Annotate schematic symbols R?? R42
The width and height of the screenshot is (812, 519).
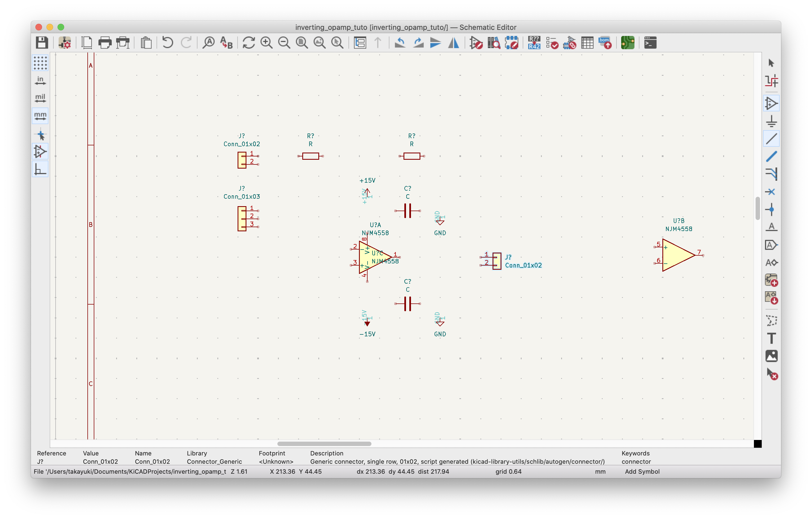534,43
